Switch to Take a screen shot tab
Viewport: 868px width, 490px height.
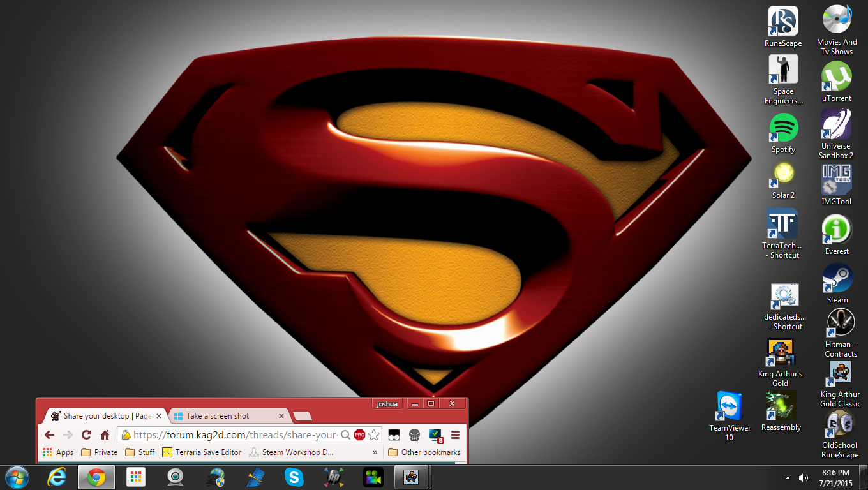point(225,416)
